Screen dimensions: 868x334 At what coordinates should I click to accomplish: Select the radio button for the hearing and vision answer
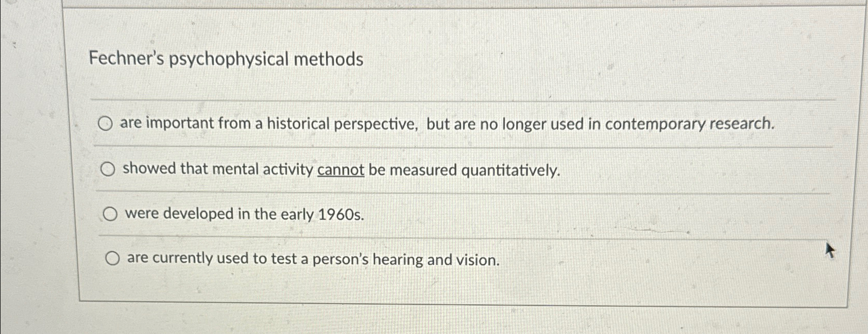click(x=113, y=258)
